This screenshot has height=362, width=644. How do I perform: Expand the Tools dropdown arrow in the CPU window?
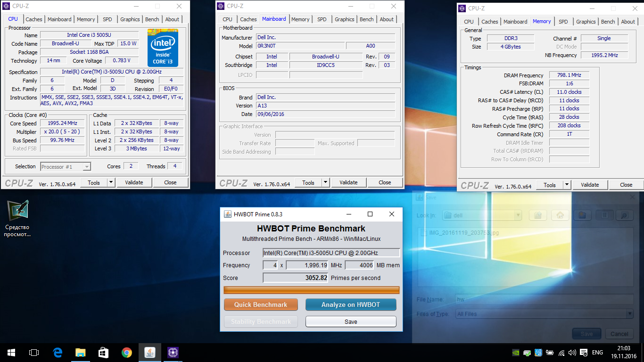point(111,182)
